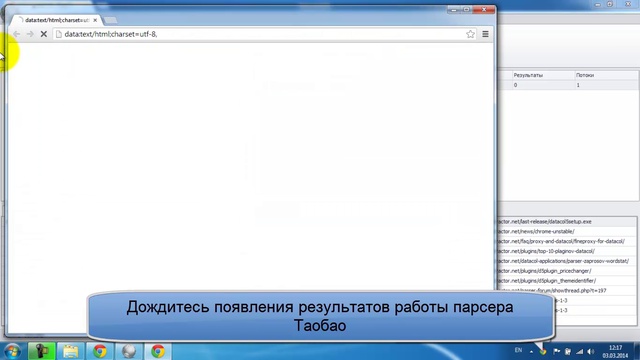
Task: Open the colored tray icon beside Action Center
Action: pyautogui.click(x=543, y=351)
